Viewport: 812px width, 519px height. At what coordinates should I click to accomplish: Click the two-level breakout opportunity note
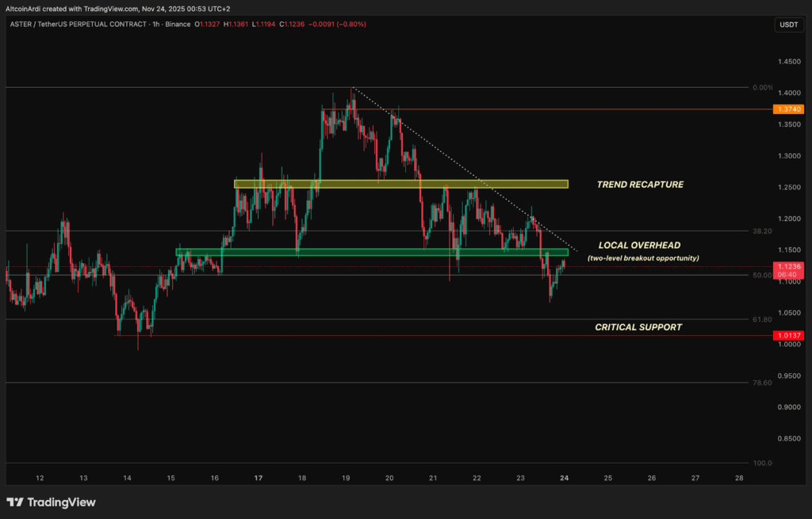[x=643, y=259]
